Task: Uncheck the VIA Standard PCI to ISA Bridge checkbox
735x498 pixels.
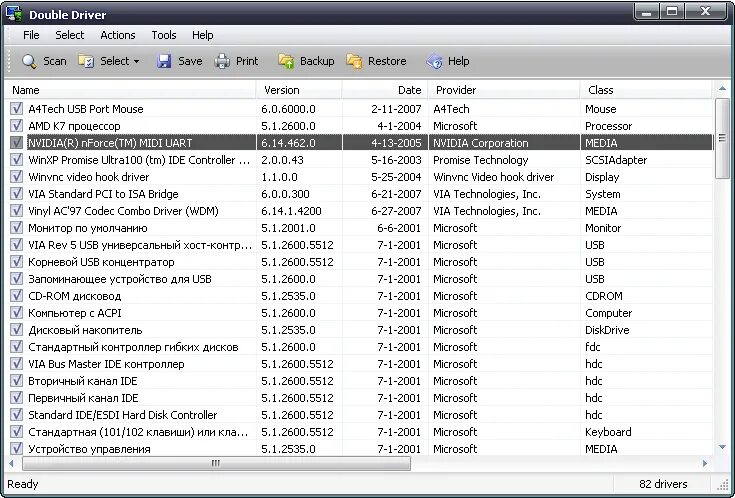Action: point(16,194)
